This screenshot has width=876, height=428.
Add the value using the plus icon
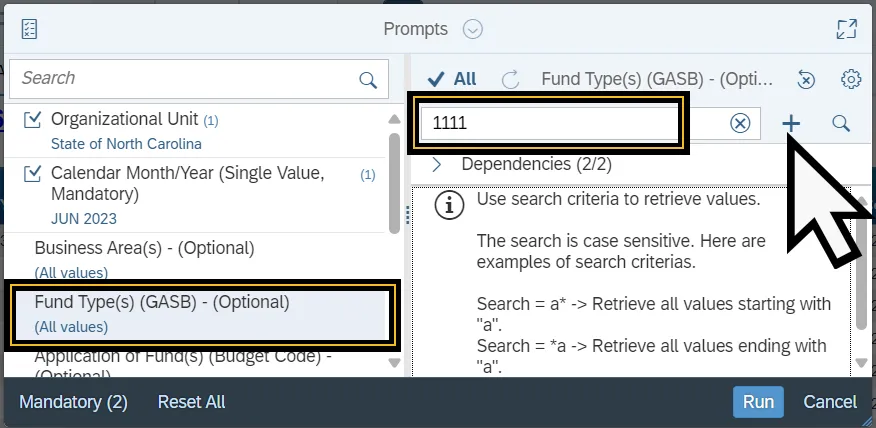tap(791, 123)
